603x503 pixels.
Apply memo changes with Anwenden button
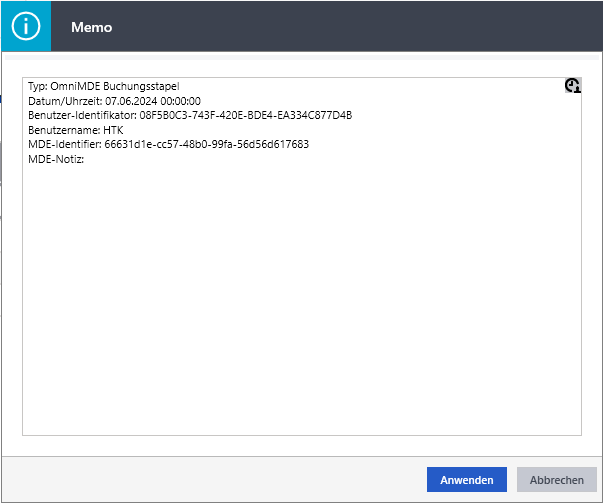(x=466, y=480)
